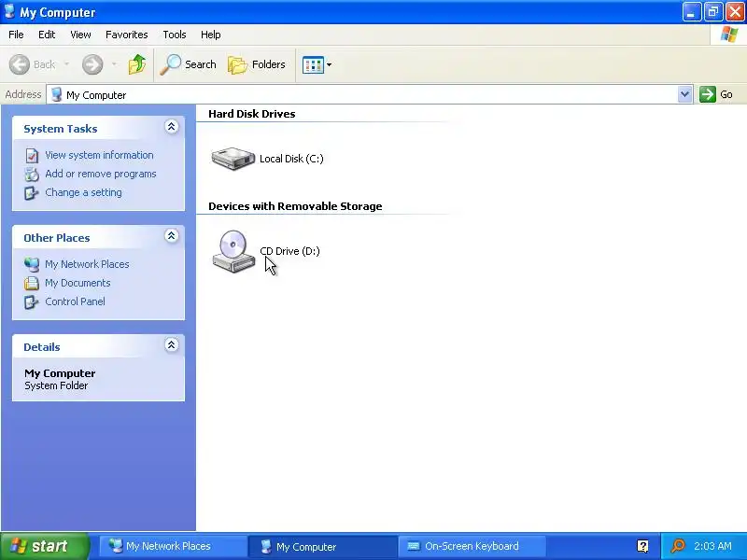
Task: Click the Windows flag logo icon
Action: coord(729,35)
